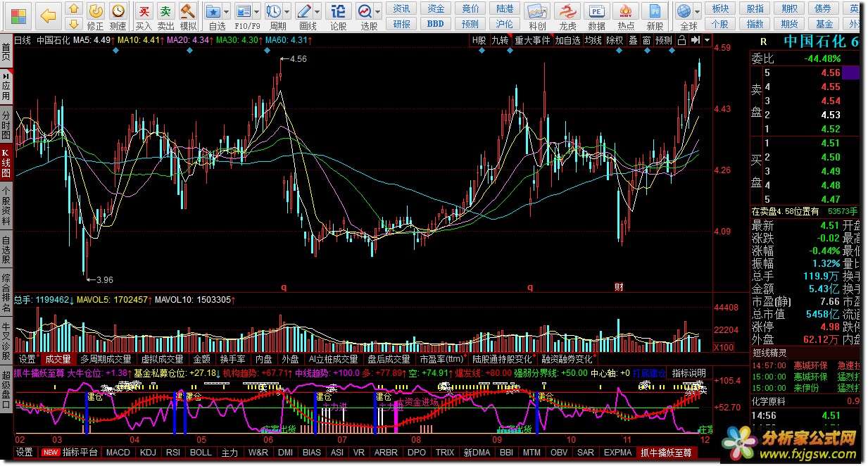868x466 pixels.
Task: Click the 指标平台 indicator platform button
Action: coord(80,452)
